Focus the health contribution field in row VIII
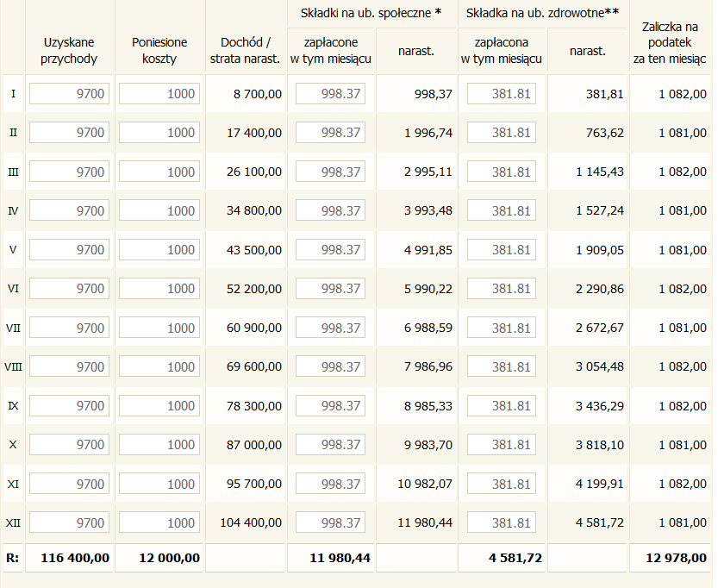The height and width of the screenshot is (588, 724). pyautogui.click(x=502, y=366)
